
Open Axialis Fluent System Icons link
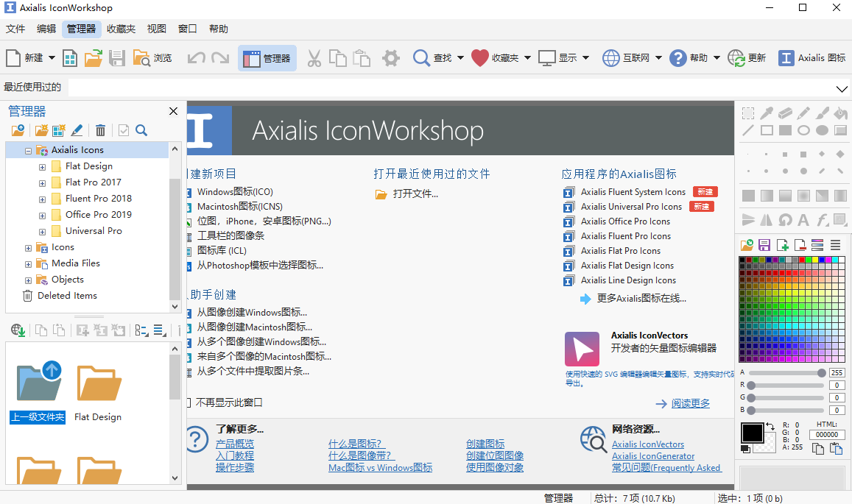(633, 192)
